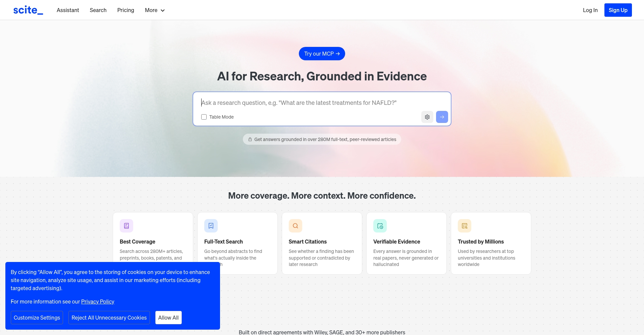This screenshot has height=335, width=644.
Task: Open the Assistant menu item
Action: tap(68, 10)
